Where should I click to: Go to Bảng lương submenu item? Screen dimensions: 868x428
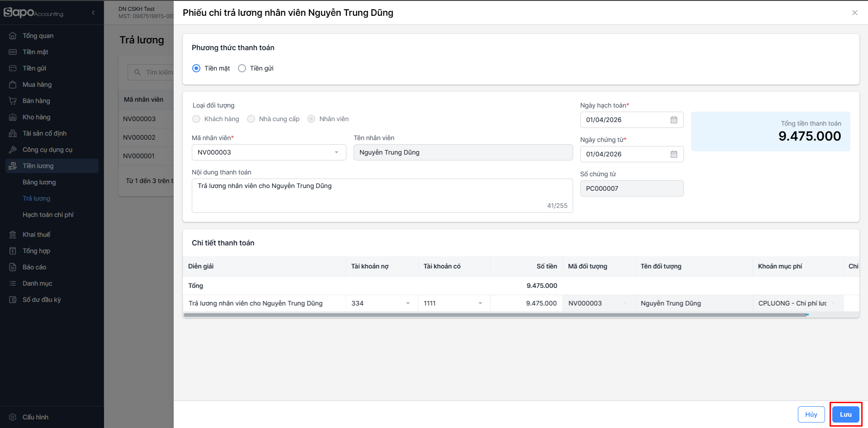[x=39, y=182]
